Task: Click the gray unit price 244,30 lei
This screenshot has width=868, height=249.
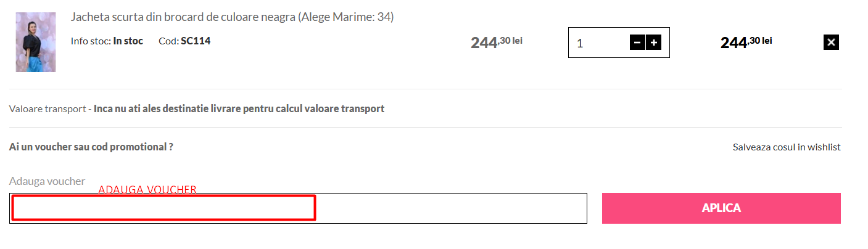Action: [x=496, y=42]
